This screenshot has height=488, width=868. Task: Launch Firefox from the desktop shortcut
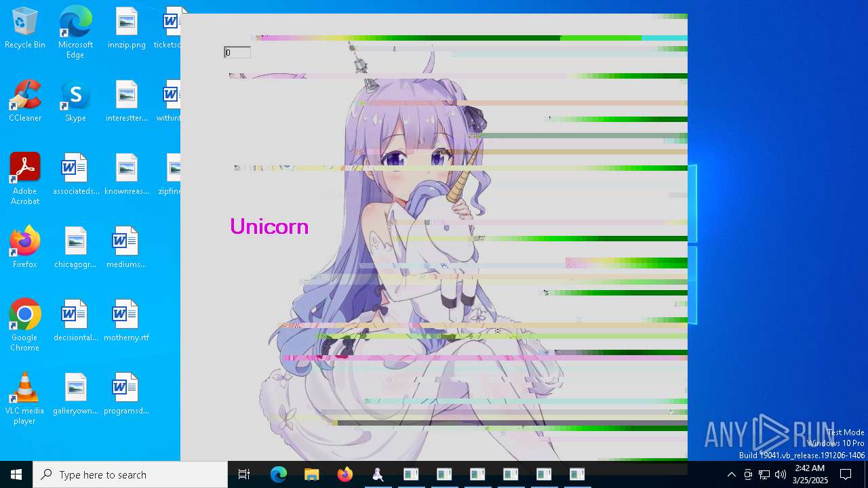click(x=25, y=248)
